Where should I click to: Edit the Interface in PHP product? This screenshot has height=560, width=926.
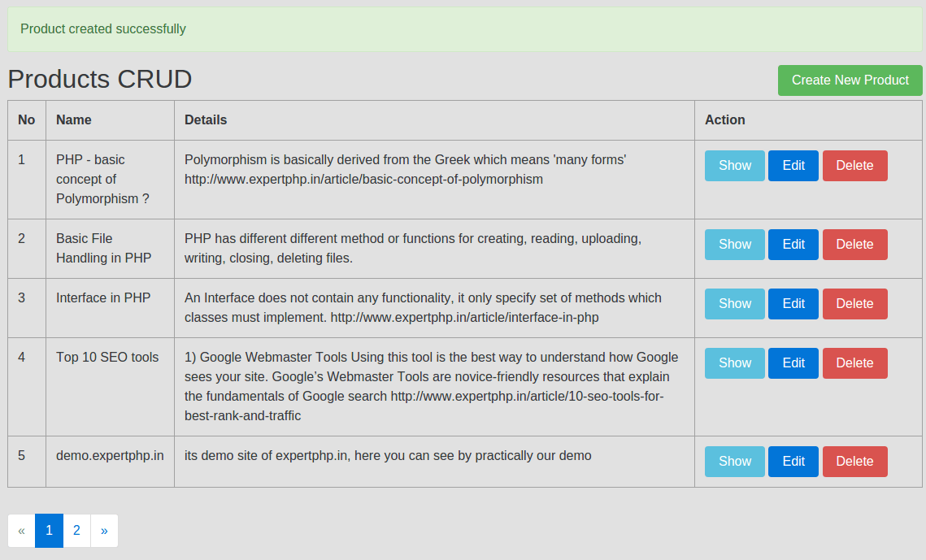(793, 304)
